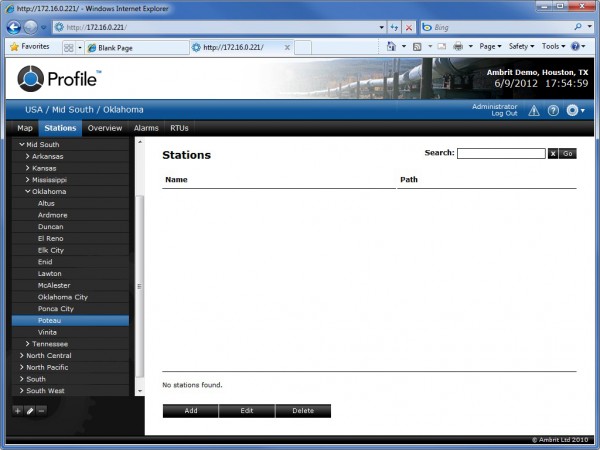Click the IE Help icon in command bar
This screenshot has width=600, height=450.
576,46
